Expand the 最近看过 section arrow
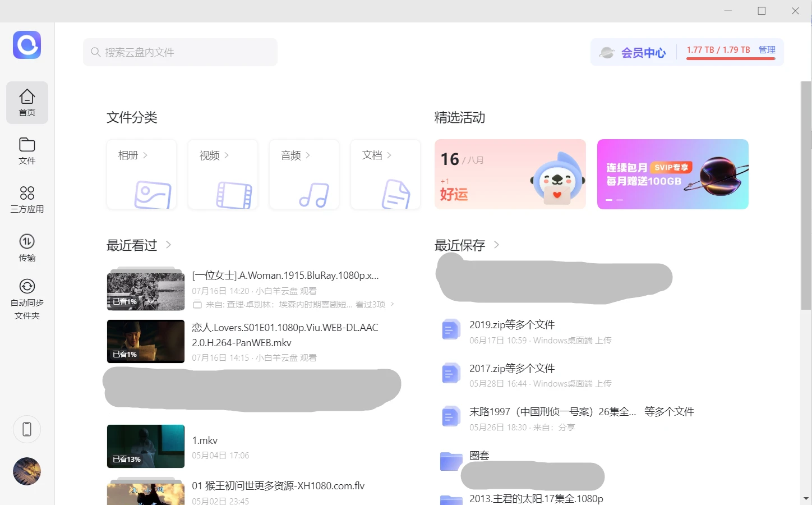 pyautogui.click(x=168, y=245)
